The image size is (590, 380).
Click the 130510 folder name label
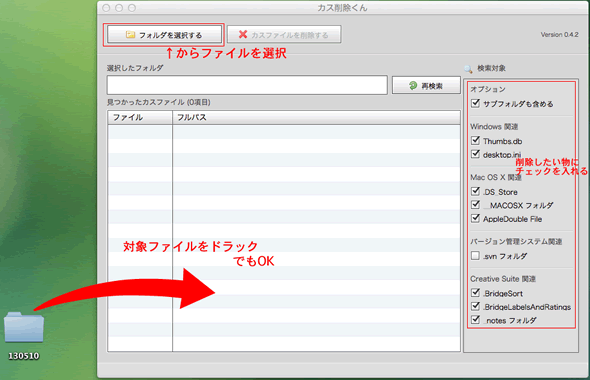tap(24, 356)
